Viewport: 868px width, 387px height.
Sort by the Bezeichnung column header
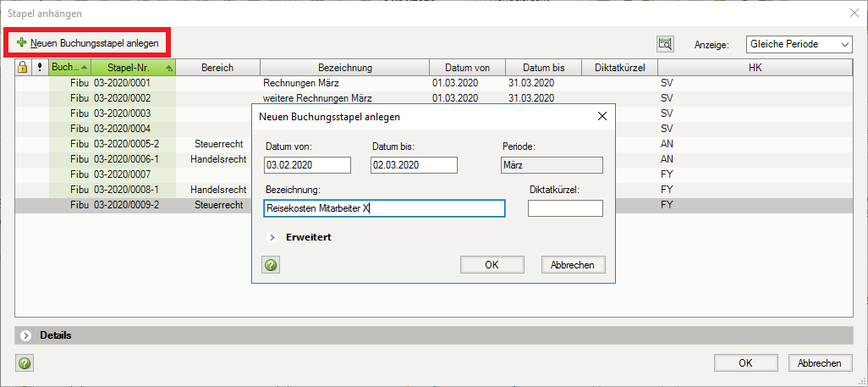tap(344, 68)
